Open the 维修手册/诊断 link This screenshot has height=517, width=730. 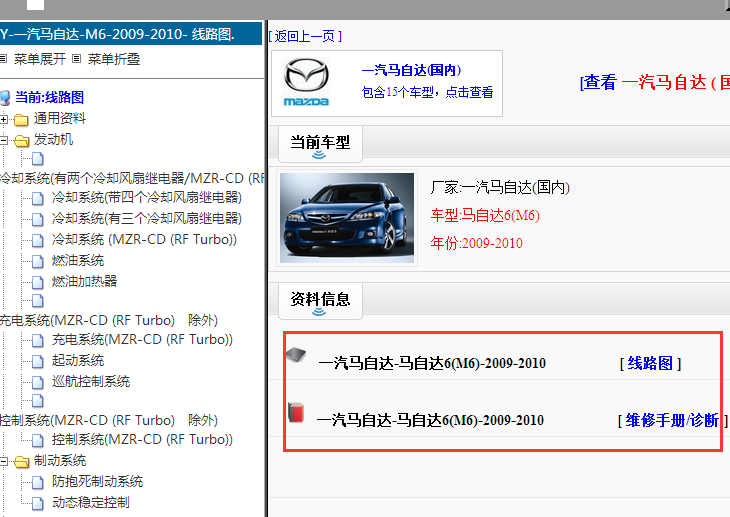[673, 421]
